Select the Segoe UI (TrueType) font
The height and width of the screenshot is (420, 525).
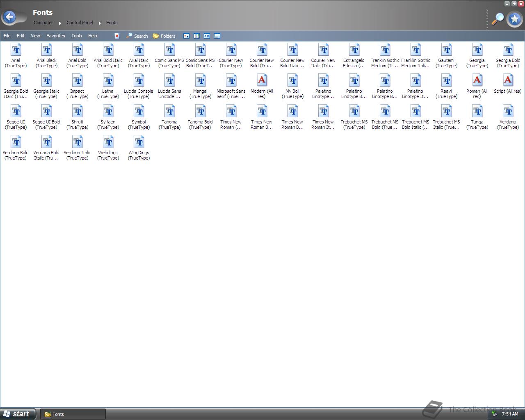point(16,117)
